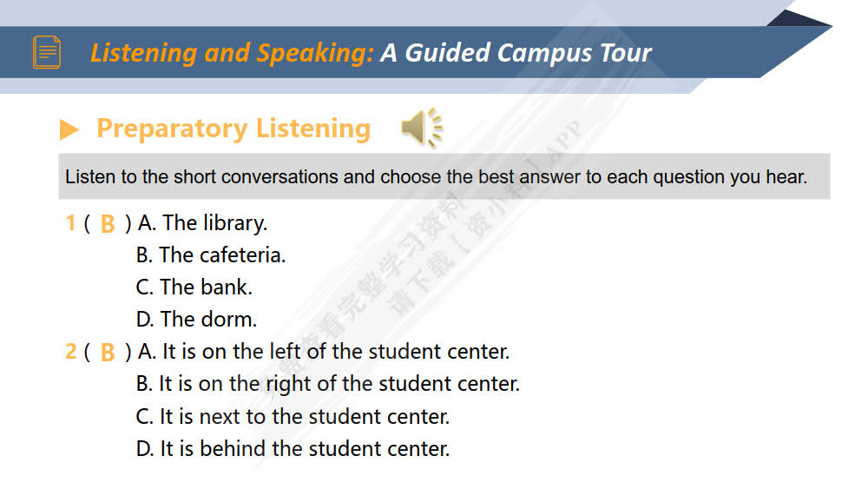Select option C. The bank.
This screenshot has height=489, width=868.
click(194, 287)
